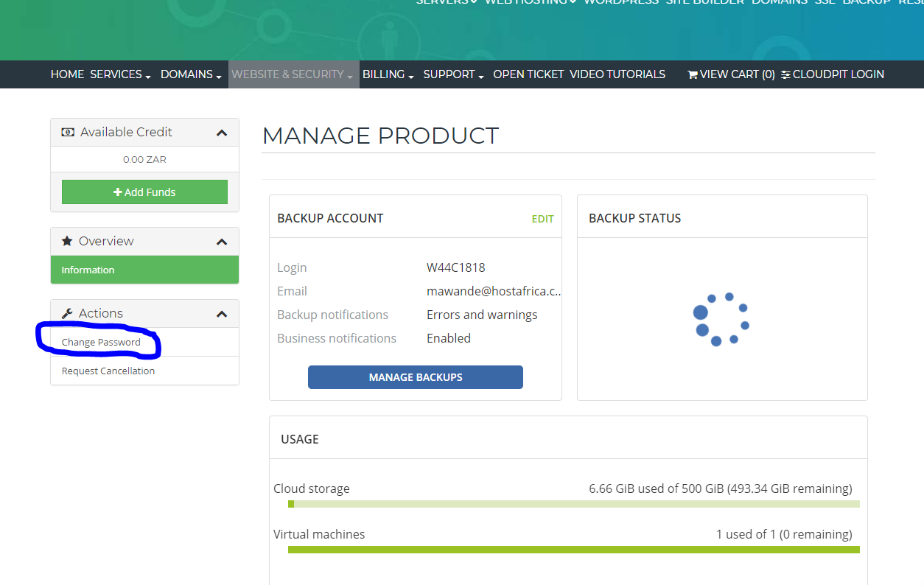924x585 pixels.
Task: Click the email address mawande@hostafrica
Action: pos(494,291)
